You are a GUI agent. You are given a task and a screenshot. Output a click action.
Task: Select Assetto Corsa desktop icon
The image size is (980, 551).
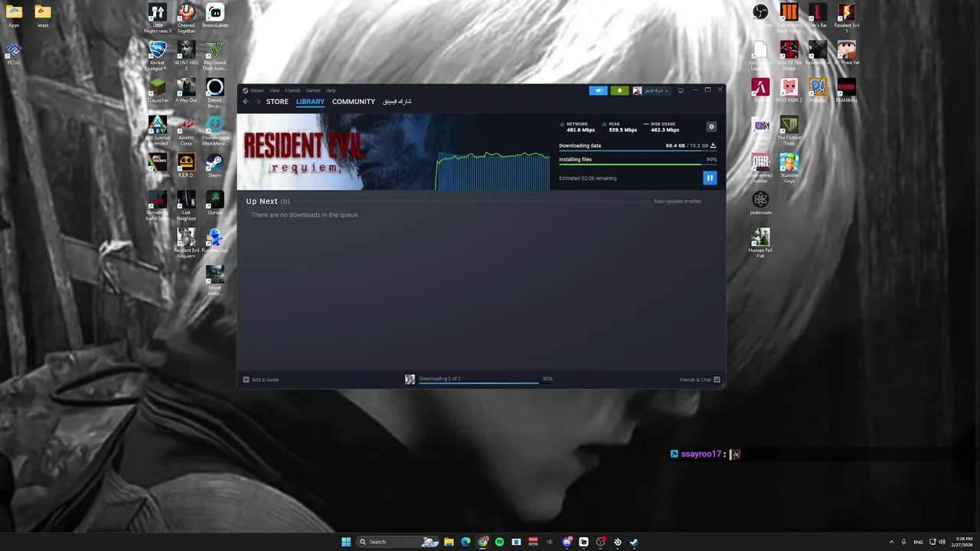click(186, 131)
